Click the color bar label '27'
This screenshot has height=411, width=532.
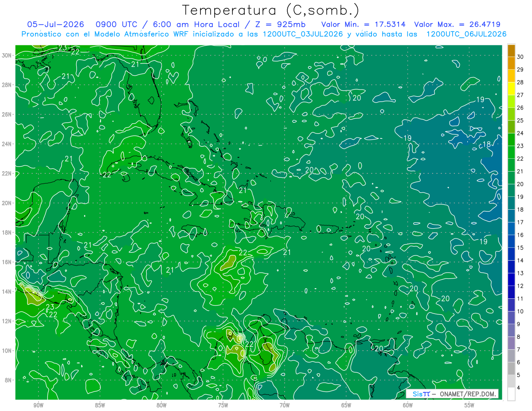[520, 95]
